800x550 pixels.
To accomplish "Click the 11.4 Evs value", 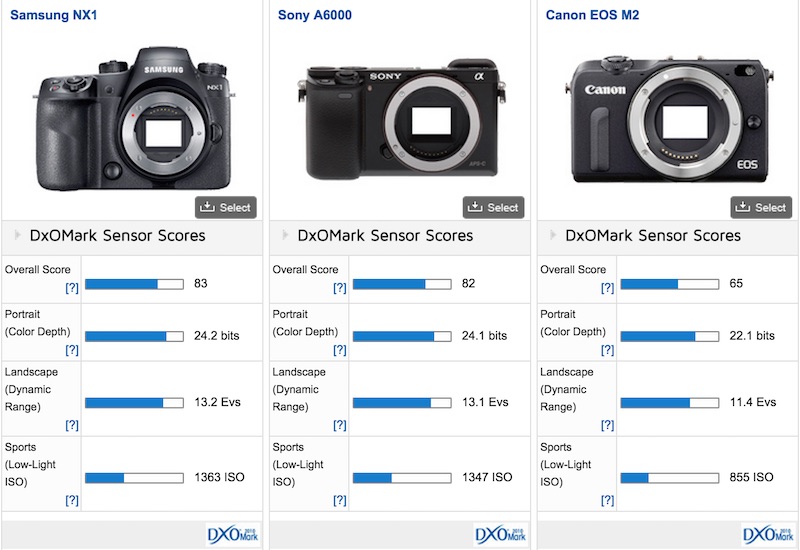I will coord(753,402).
